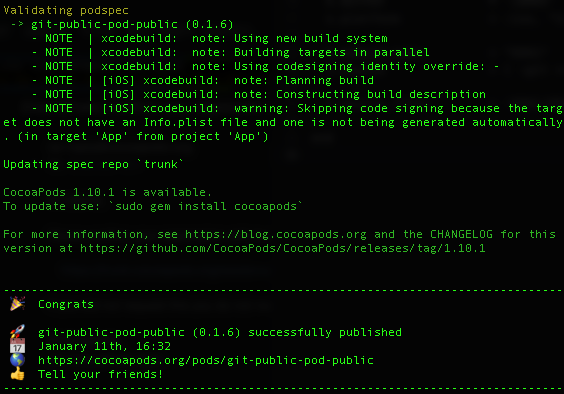Open the https://blog.cocoapods.org link

[x=276, y=235]
